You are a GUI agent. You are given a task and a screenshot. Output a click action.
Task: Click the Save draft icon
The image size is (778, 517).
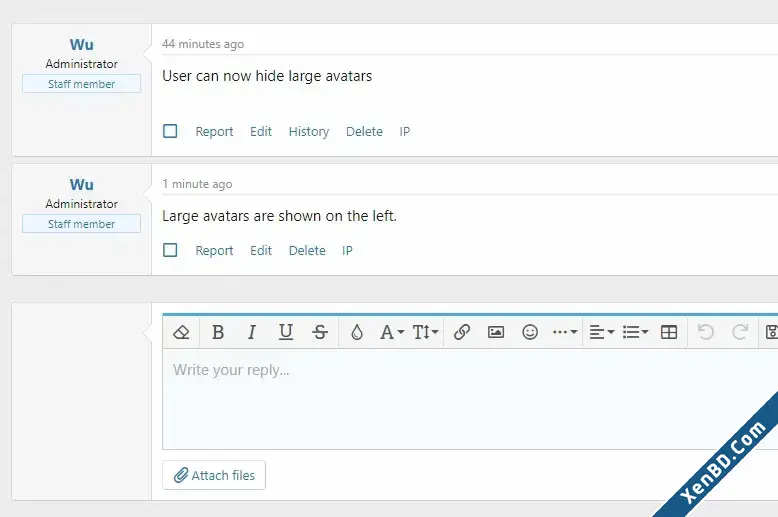[x=772, y=332]
